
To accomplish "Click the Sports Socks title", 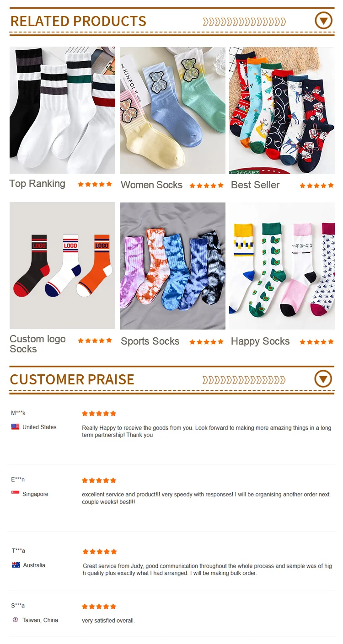I will (150, 341).
